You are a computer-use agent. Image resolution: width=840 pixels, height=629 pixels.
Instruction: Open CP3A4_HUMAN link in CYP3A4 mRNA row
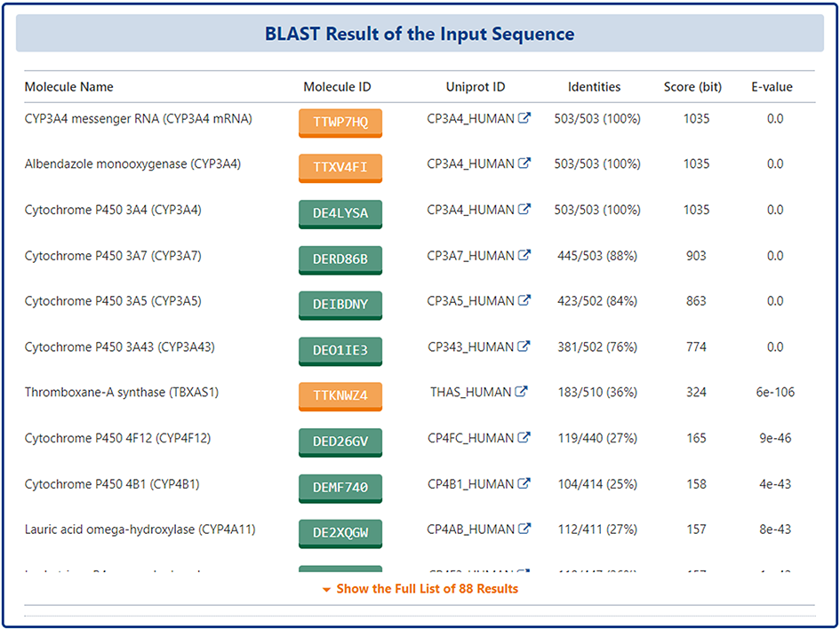pyautogui.click(x=470, y=118)
